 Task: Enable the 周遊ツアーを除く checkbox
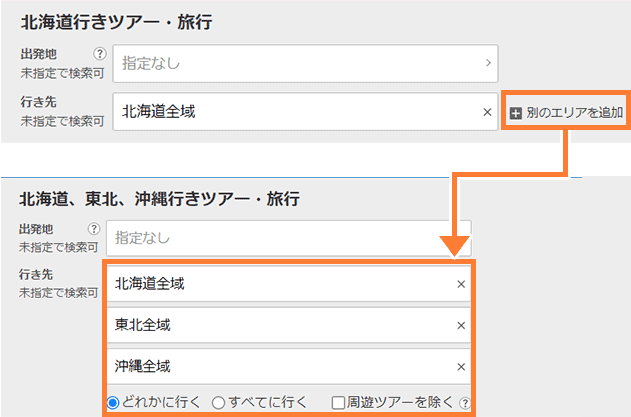[x=339, y=402]
